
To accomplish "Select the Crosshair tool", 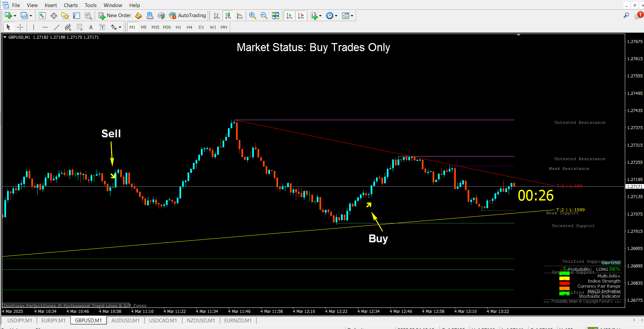I will click(20, 27).
